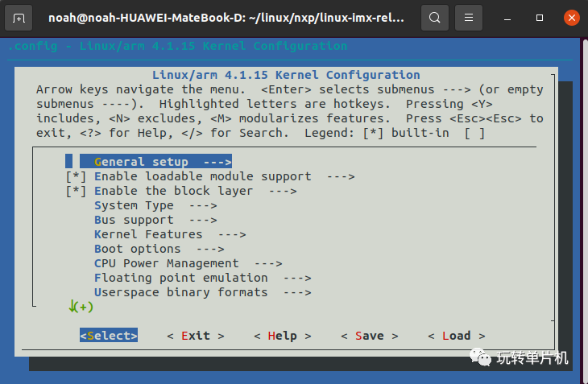Open the terminal hamburger menu

468,18
